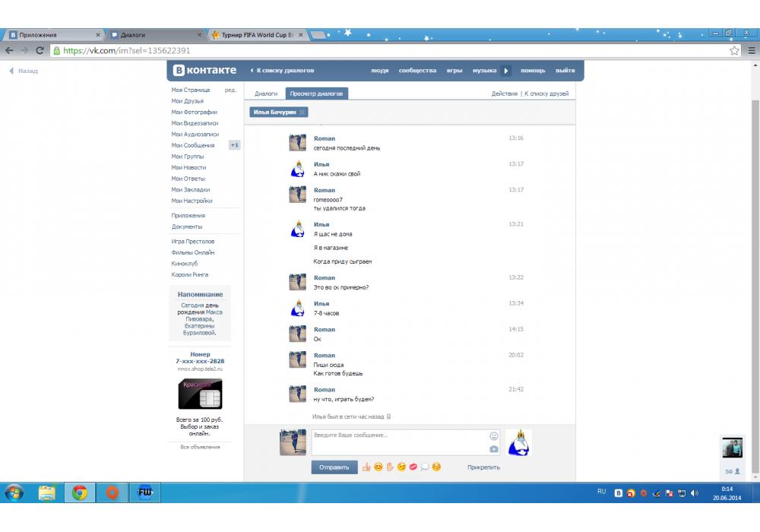This screenshot has width=760, height=532.
Task: Open the +1 new messages counter badge
Action: 235,145
